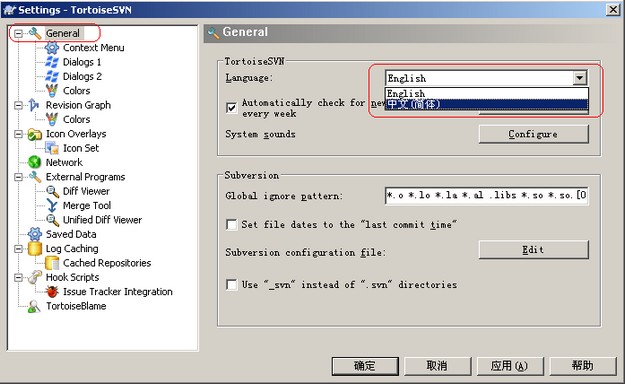Select the Context Menu tree label
The height and width of the screenshot is (384, 625).
click(94, 47)
